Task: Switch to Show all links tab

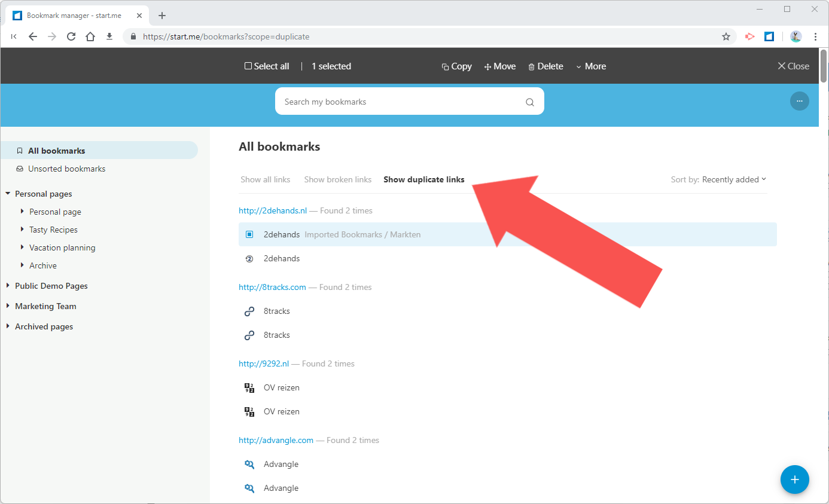Action: [266, 179]
